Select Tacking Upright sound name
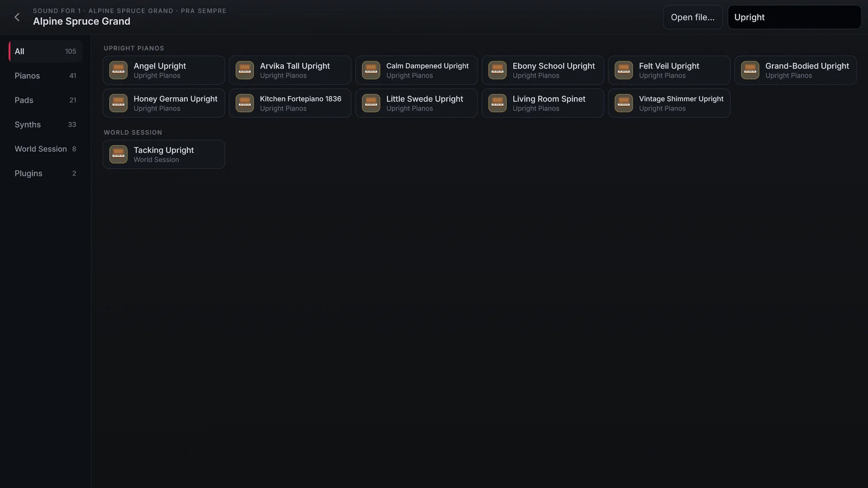 164,150
